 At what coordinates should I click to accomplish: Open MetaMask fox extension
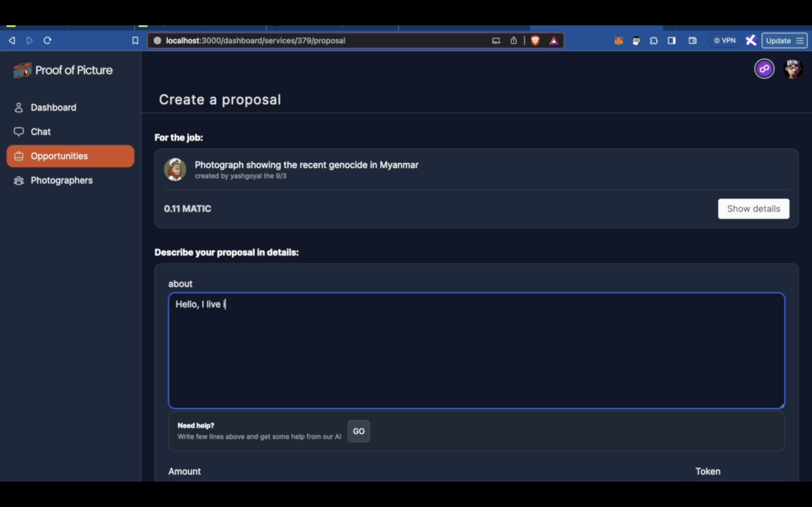tap(618, 41)
